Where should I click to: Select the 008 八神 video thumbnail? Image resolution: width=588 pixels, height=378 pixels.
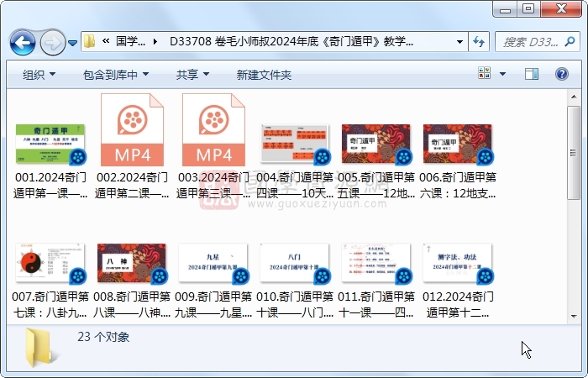point(132,263)
